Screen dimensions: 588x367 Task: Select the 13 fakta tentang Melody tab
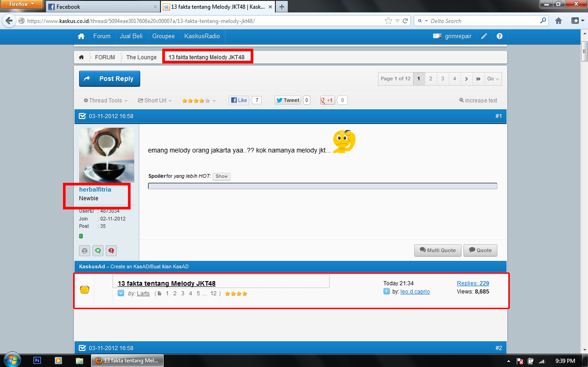click(217, 7)
